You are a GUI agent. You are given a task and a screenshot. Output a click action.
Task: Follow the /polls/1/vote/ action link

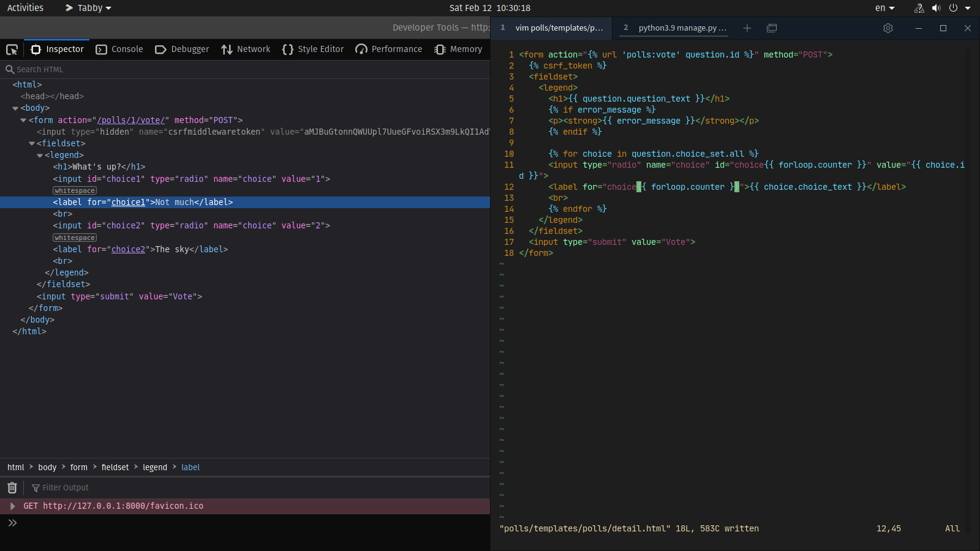[x=131, y=120]
